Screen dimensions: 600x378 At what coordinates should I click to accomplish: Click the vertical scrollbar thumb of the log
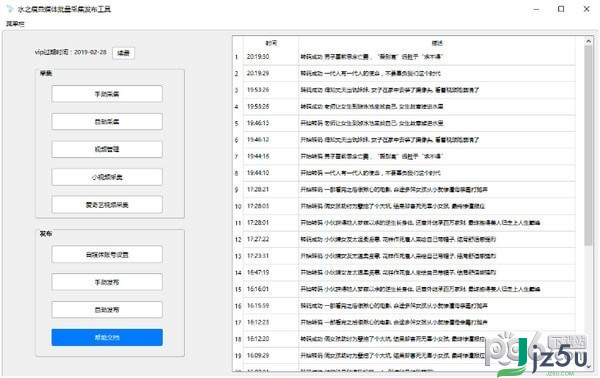(x=589, y=145)
